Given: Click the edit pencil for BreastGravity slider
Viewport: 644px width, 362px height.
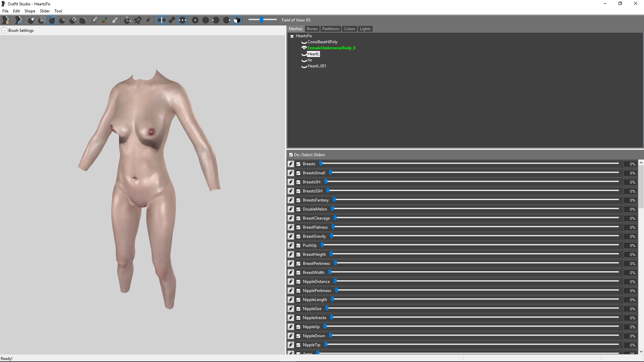Looking at the screenshot, I should tap(291, 236).
